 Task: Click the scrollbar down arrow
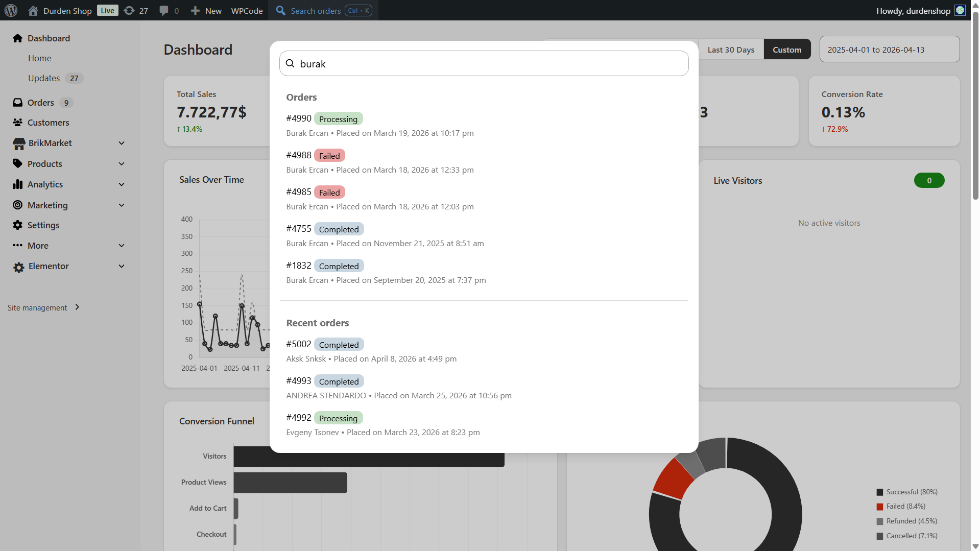pos(975,546)
